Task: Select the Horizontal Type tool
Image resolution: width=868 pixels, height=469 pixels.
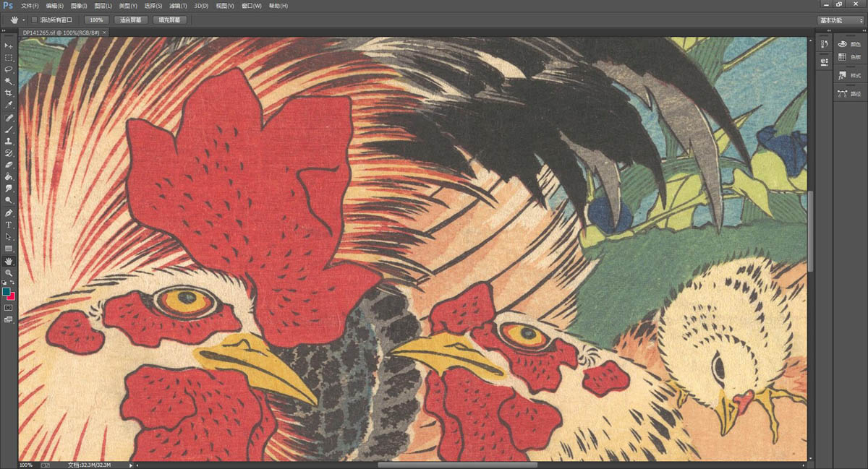Action: (x=9, y=225)
